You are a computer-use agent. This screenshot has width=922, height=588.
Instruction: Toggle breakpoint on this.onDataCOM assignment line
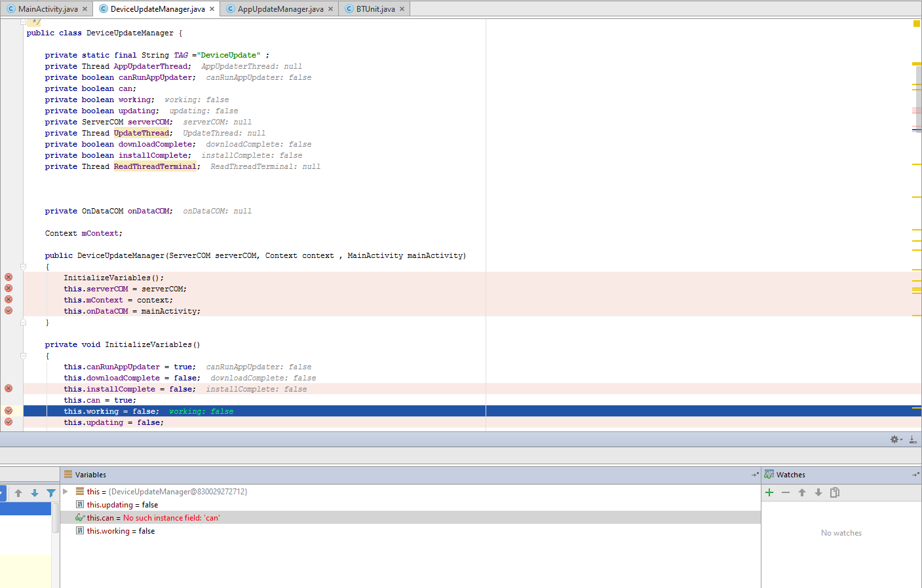(x=9, y=310)
